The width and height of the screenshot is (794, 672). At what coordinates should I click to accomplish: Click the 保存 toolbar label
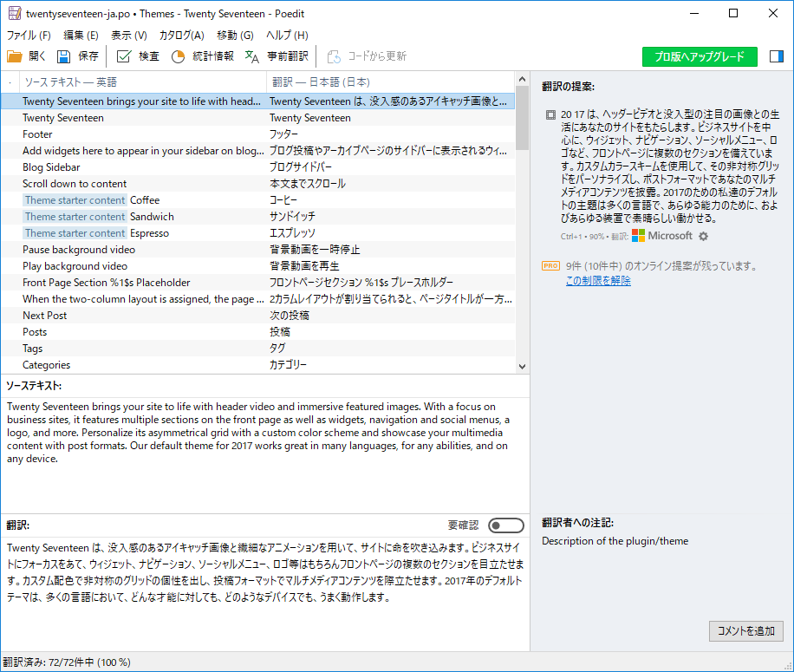pos(88,56)
